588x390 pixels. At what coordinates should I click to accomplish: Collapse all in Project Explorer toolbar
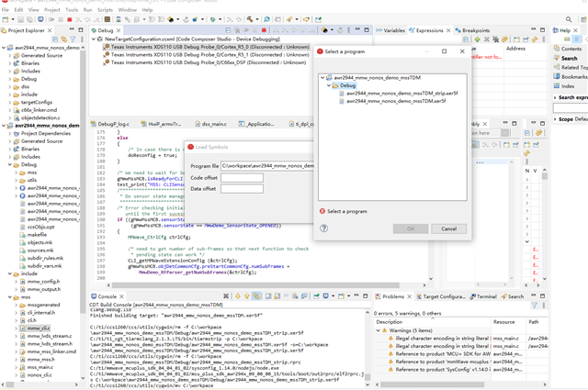(55, 39)
